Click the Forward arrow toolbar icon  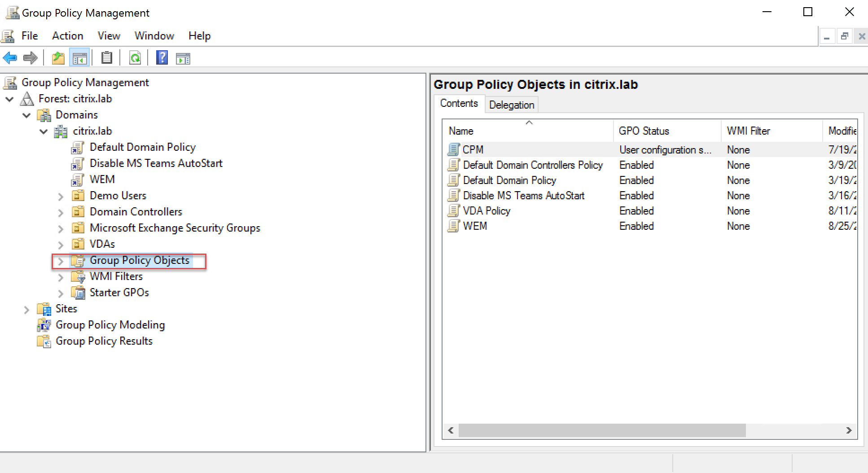click(x=31, y=58)
